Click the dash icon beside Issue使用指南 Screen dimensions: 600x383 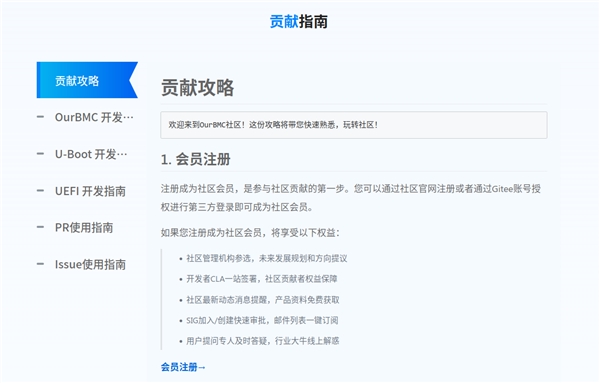click(x=40, y=264)
